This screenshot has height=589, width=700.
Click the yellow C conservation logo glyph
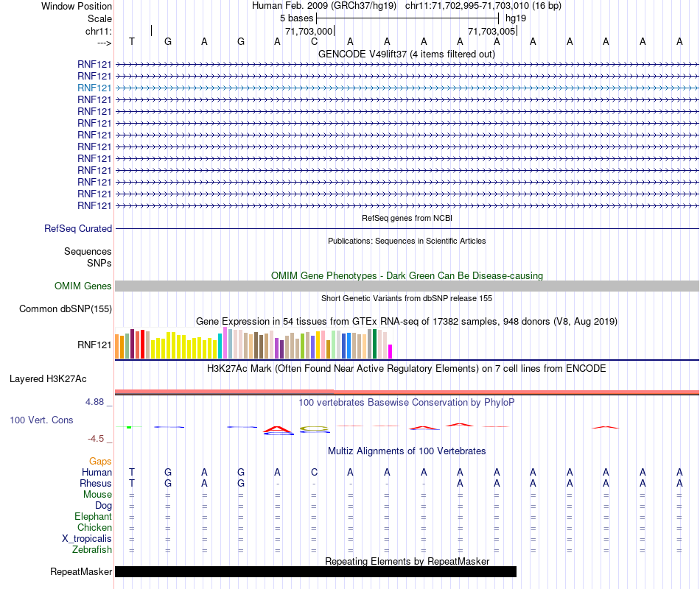315,428
